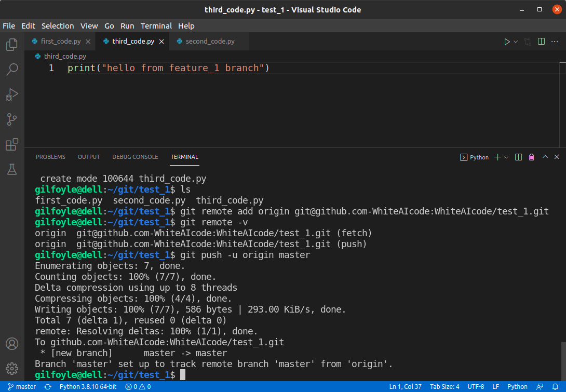Select the master branch indicator
This screenshot has width=566, height=392.
(x=21, y=386)
